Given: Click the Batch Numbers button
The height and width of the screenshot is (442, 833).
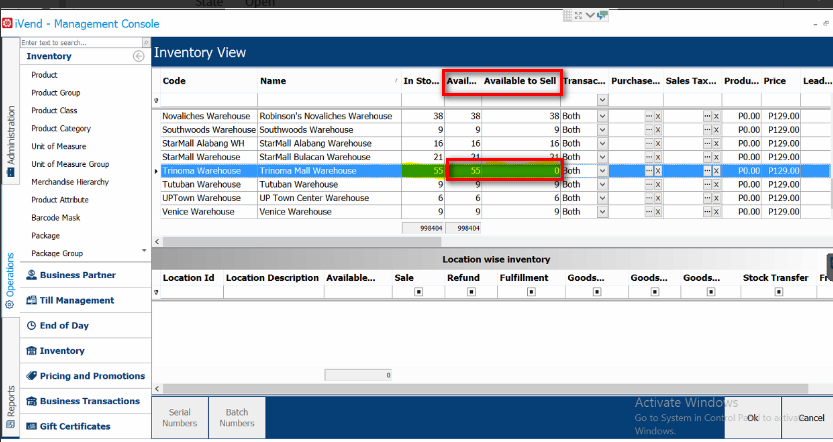Looking at the screenshot, I should 237,418.
